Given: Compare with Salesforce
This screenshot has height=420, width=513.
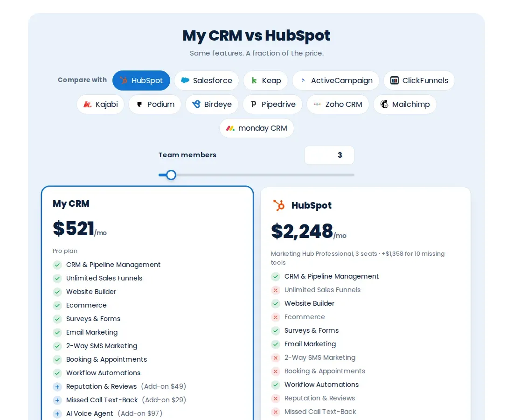Looking at the screenshot, I should tap(207, 81).
